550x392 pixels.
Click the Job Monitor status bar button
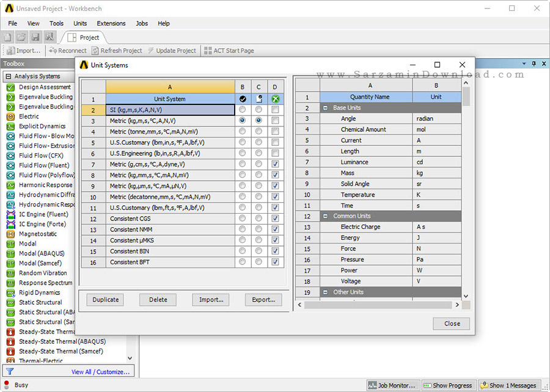pyautogui.click(x=393, y=385)
